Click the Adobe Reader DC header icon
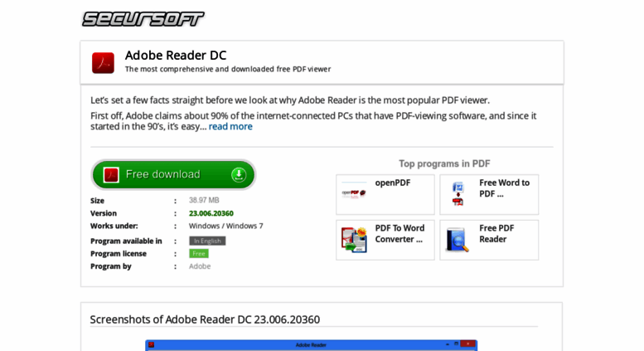This screenshot has height=351, width=644. point(103,63)
